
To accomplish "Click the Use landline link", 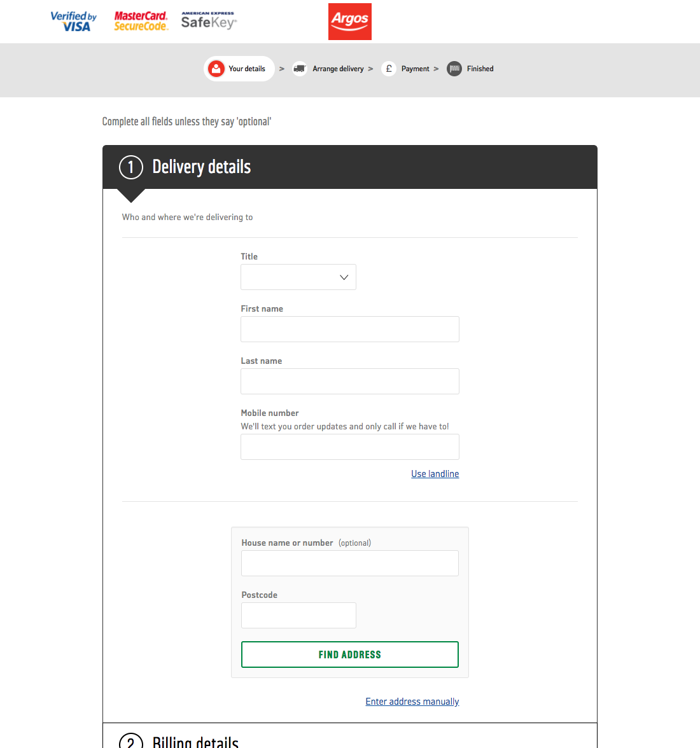I will 435,474.
